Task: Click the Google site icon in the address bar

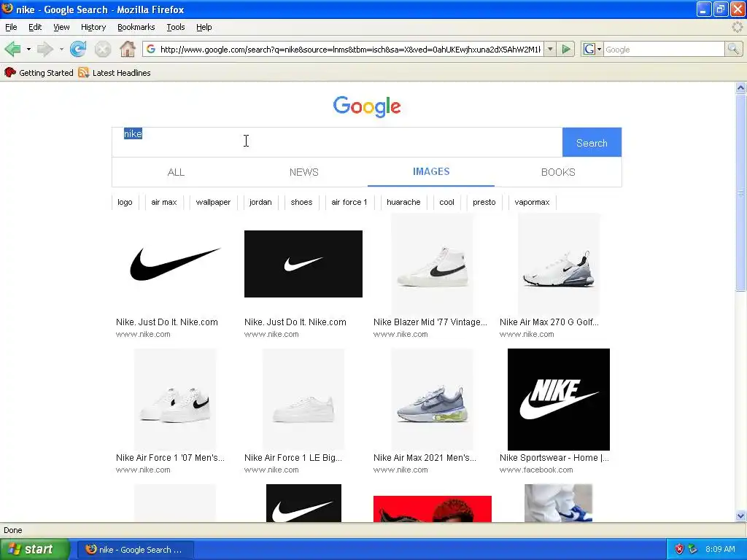Action: click(x=151, y=49)
